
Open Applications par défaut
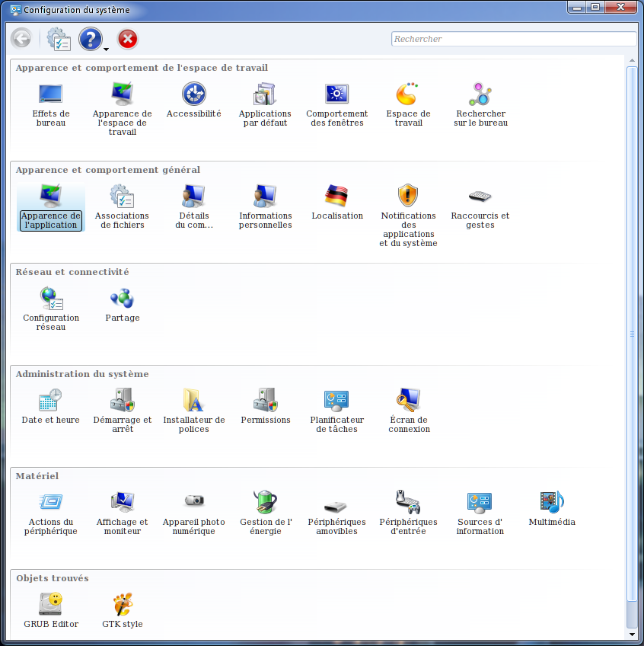tap(265, 104)
